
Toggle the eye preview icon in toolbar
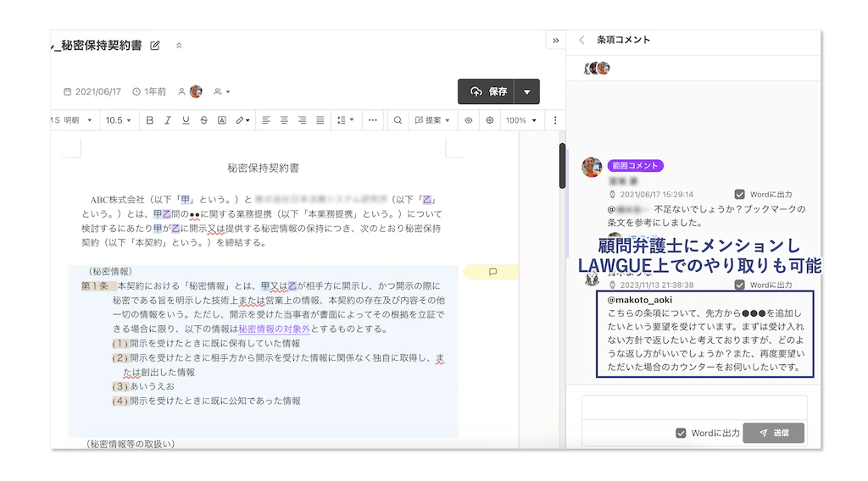[468, 120]
